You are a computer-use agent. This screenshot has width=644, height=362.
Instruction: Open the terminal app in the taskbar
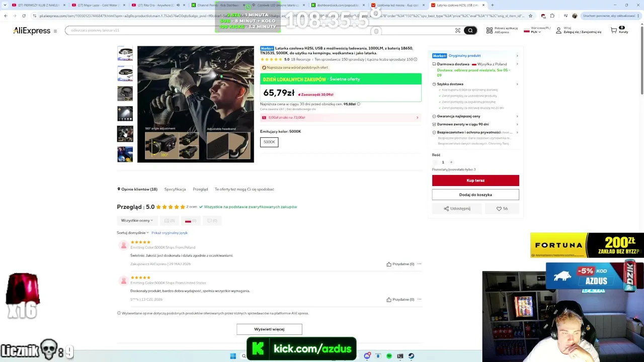pyautogui.click(x=400, y=356)
